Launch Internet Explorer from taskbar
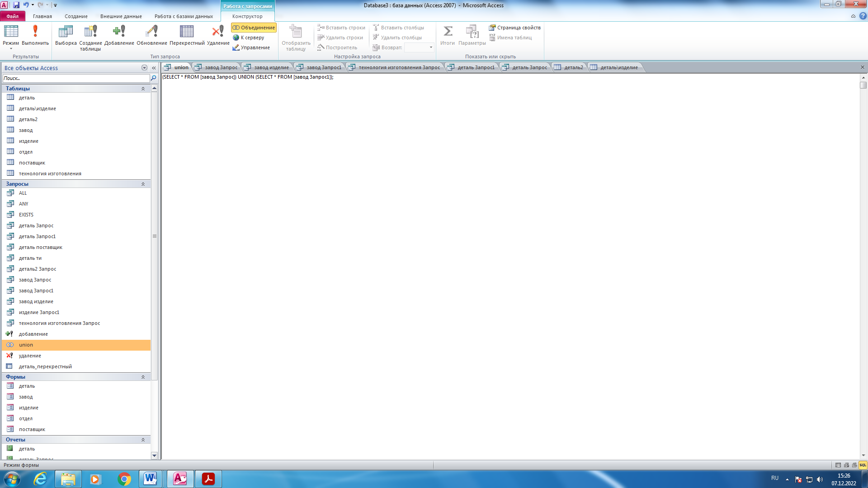This screenshot has width=868, height=488. (x=41, y=479)
